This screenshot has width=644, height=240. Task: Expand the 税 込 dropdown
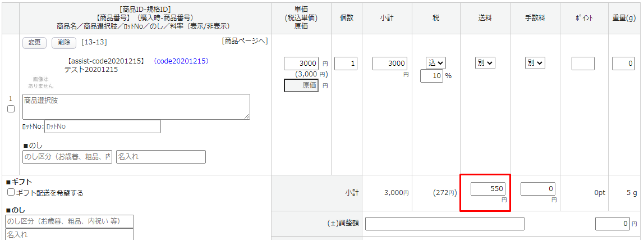coord(436,63)
